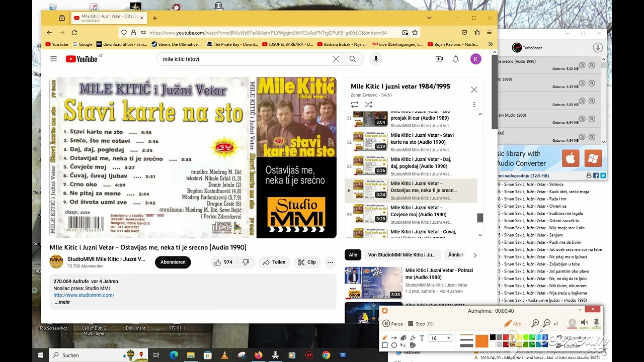Open the YouTube notifications bell

456,59
